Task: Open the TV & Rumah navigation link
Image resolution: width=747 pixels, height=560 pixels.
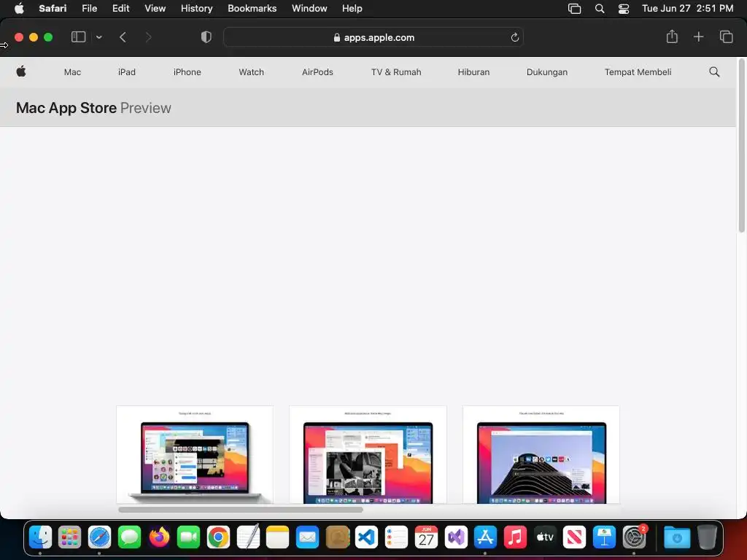Action: pos(396,72)
